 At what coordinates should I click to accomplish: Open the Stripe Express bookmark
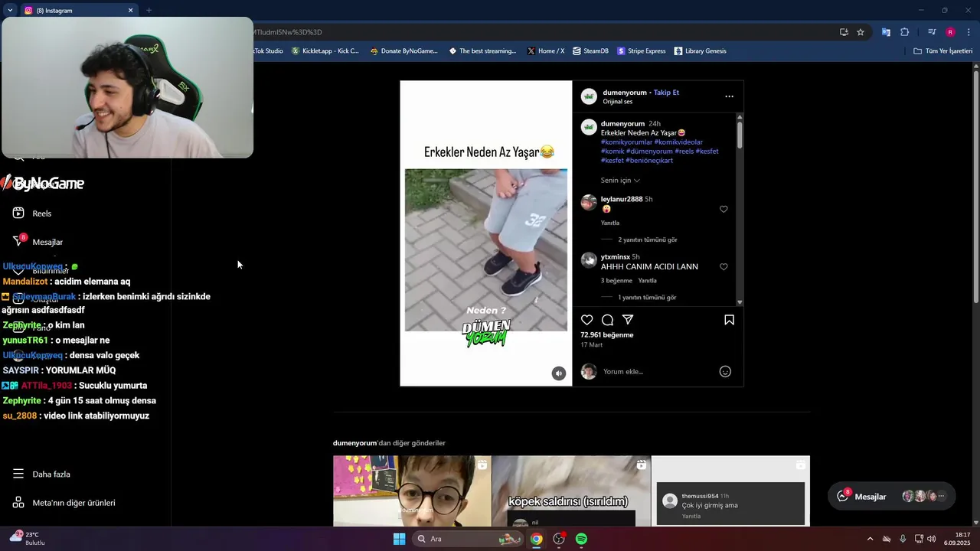(x=642, y=51)
